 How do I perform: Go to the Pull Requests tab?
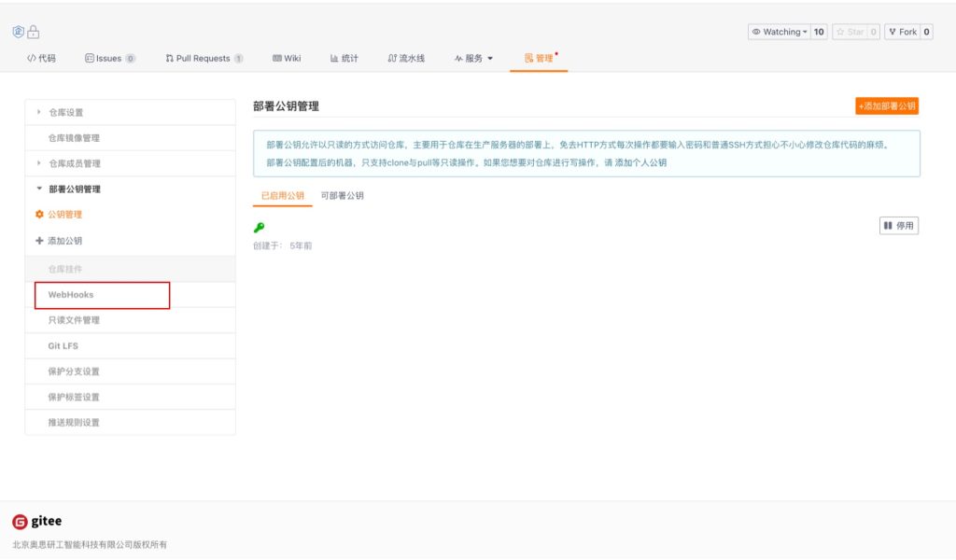pos(204,58)
